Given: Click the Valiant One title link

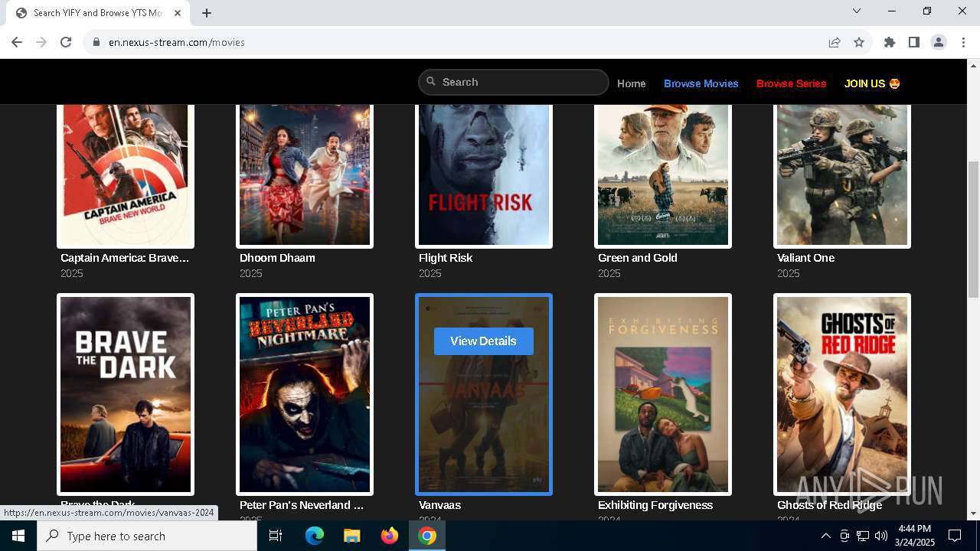Looking at the screenshot, I should [805, 258].
